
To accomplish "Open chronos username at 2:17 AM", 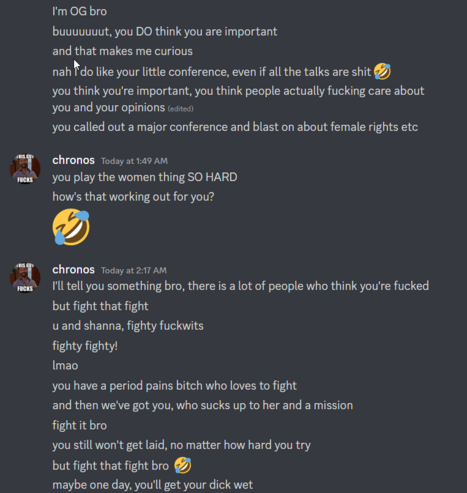I will click(x=73, y=269).
